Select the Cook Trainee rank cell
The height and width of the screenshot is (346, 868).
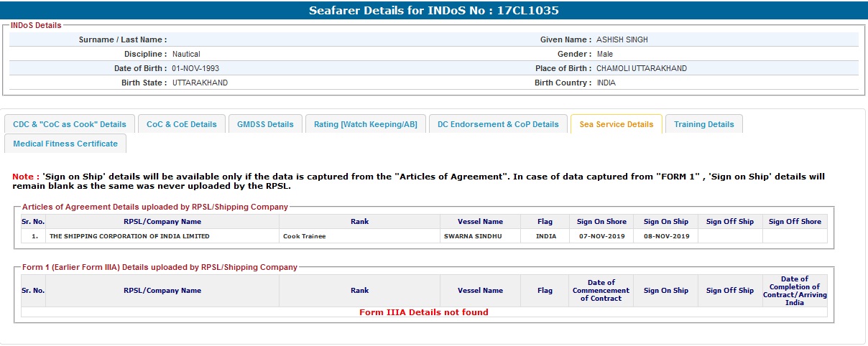(x=304, y=236)
